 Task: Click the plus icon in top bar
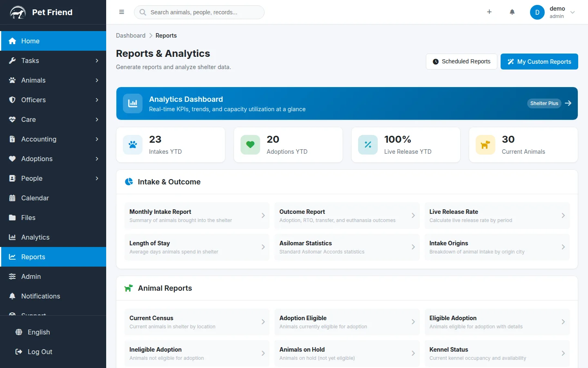489,12
